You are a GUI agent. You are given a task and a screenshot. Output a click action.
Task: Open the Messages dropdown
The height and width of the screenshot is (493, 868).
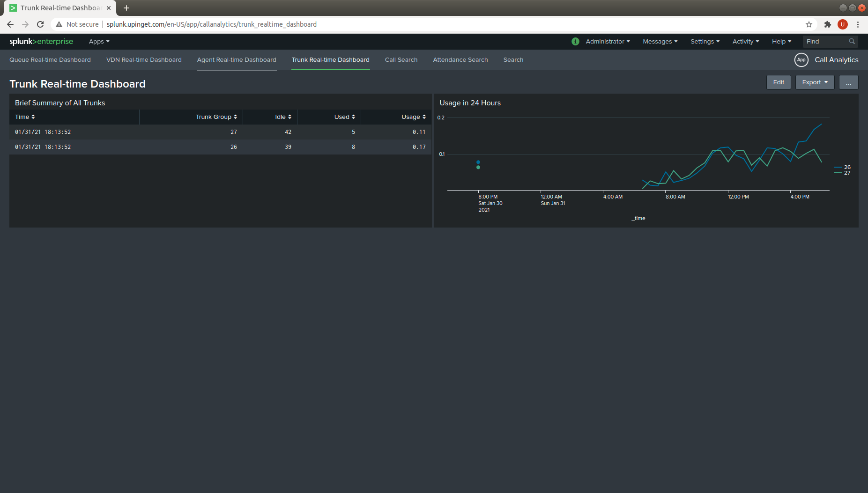[660, 42]
